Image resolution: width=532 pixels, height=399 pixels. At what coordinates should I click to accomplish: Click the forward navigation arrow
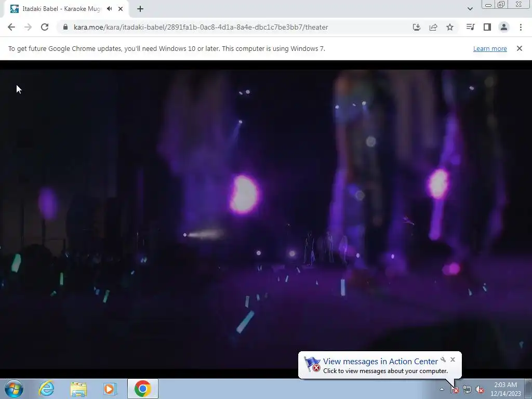28,27
